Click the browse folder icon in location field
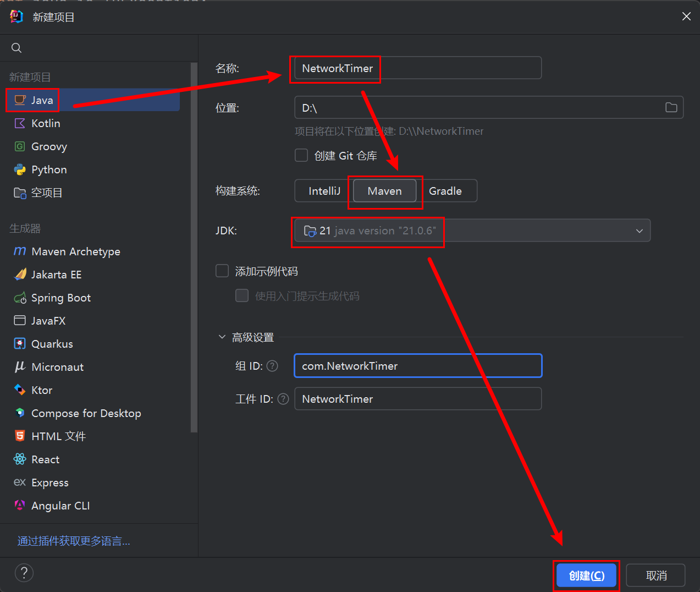Screen dimensions: 700x592 pos(671,107)
